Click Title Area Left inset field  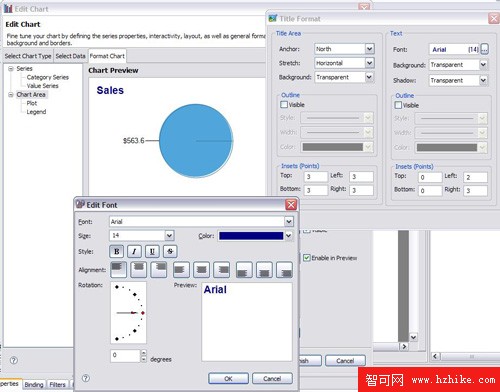pos(361,176)
